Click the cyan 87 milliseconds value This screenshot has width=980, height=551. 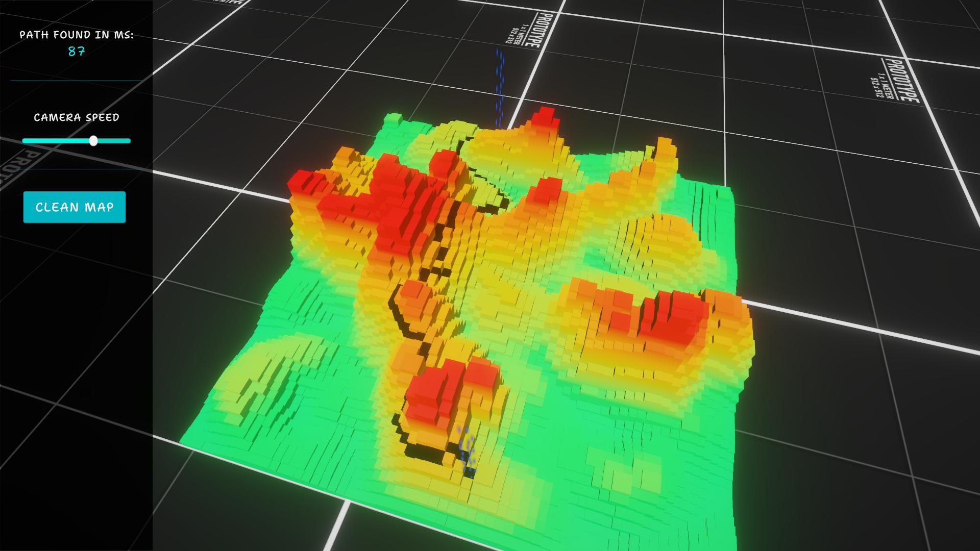(x=77, y=52)
